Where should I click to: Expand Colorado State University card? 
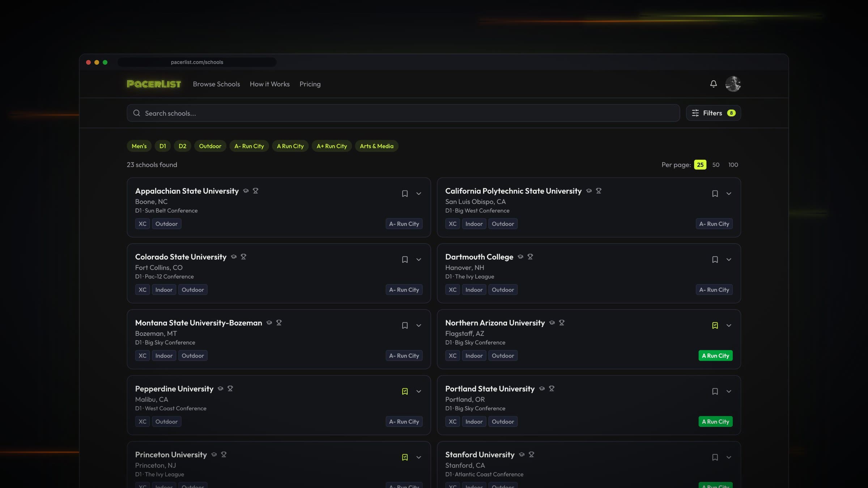point(418,260)
